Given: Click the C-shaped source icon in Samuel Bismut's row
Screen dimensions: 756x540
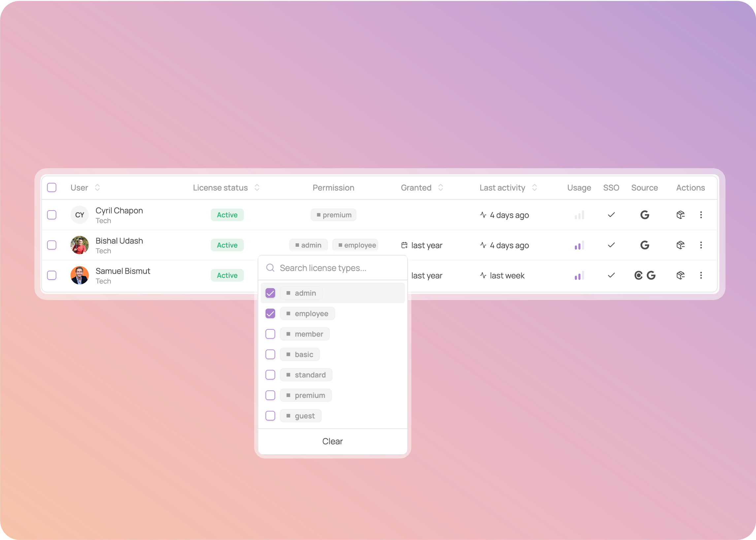Looking at the screenshot, I should 638,275.
